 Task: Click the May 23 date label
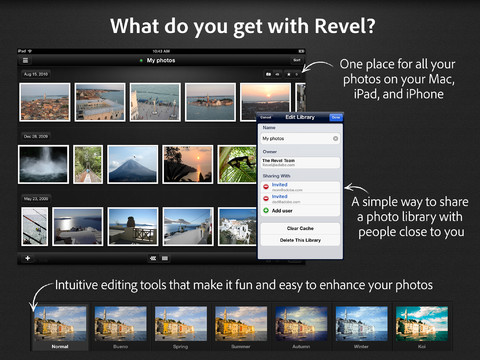coord(36,199)
